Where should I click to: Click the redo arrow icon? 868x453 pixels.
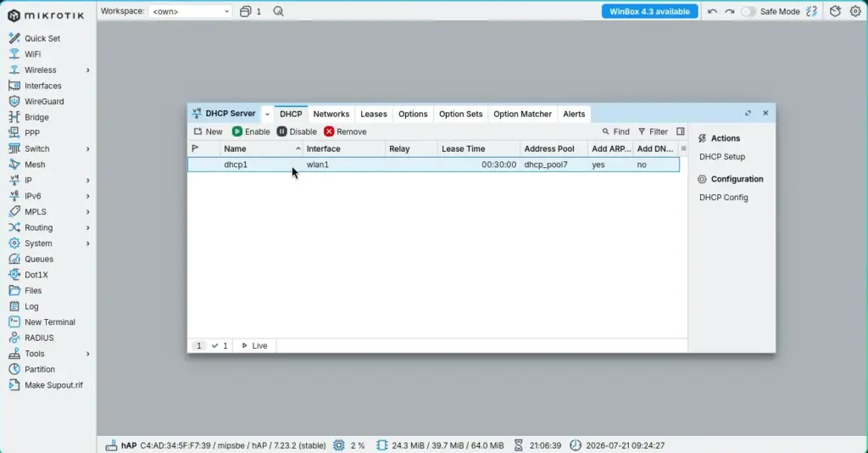point(730,12)
